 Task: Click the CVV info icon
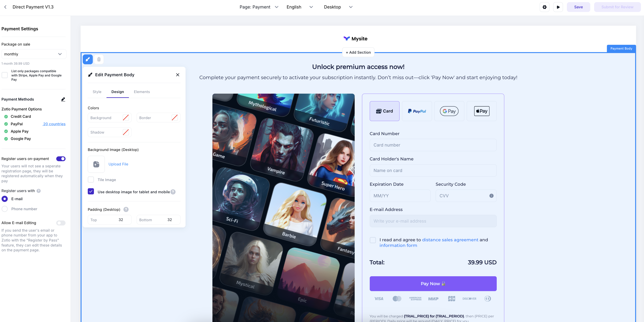[491, 196]
